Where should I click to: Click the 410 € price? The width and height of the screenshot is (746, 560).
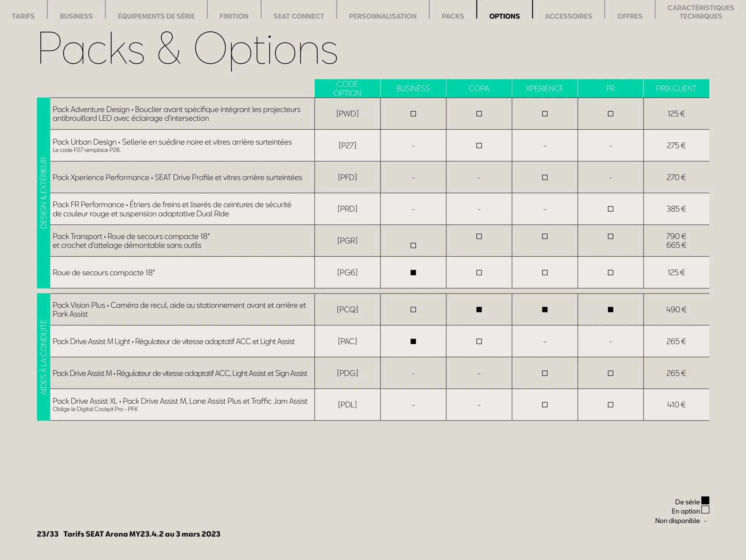[676, 404]
